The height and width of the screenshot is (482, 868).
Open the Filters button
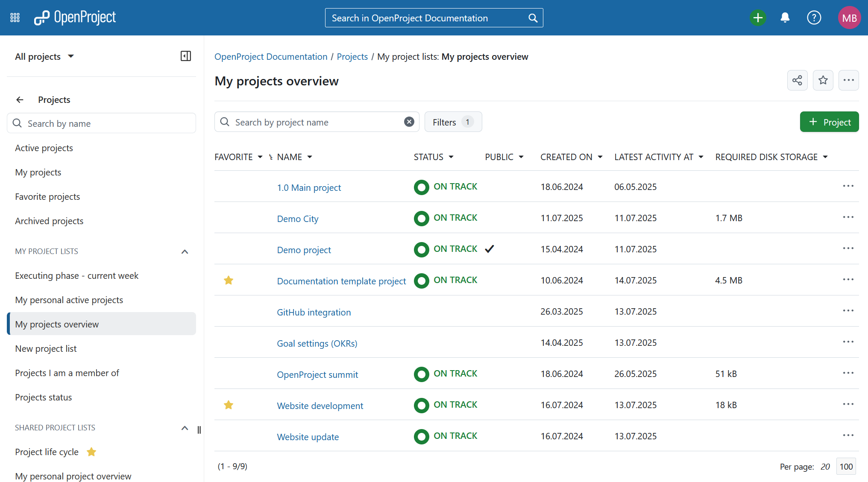coord(453,122)
